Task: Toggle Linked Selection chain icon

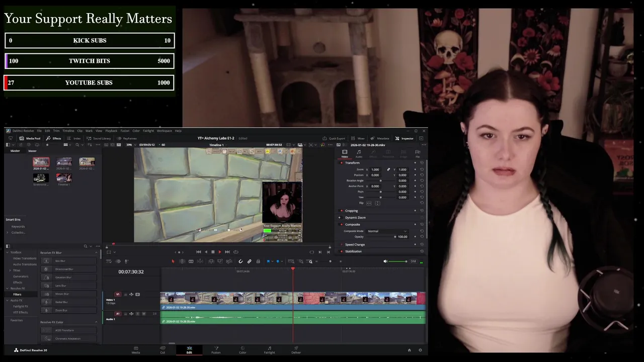Action: pyautogui.click(x=249, y=261)
